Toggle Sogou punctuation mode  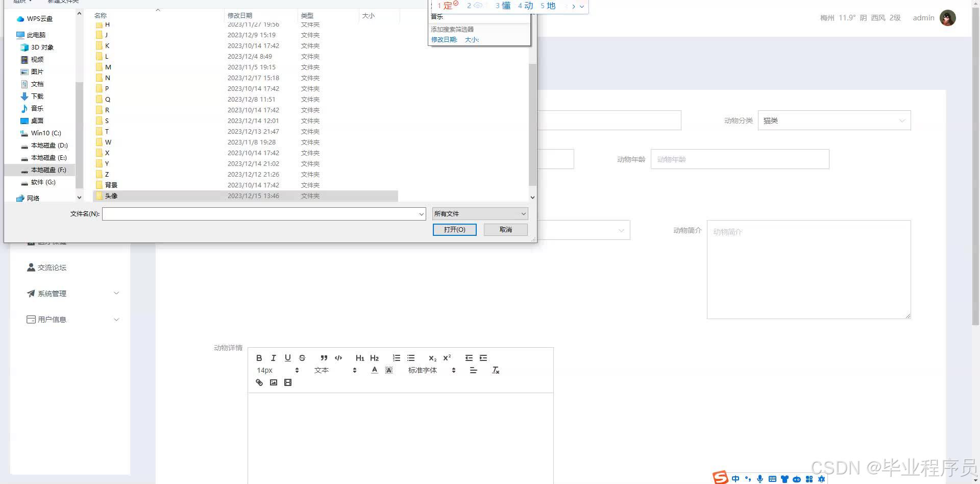[x=748, y=479]
